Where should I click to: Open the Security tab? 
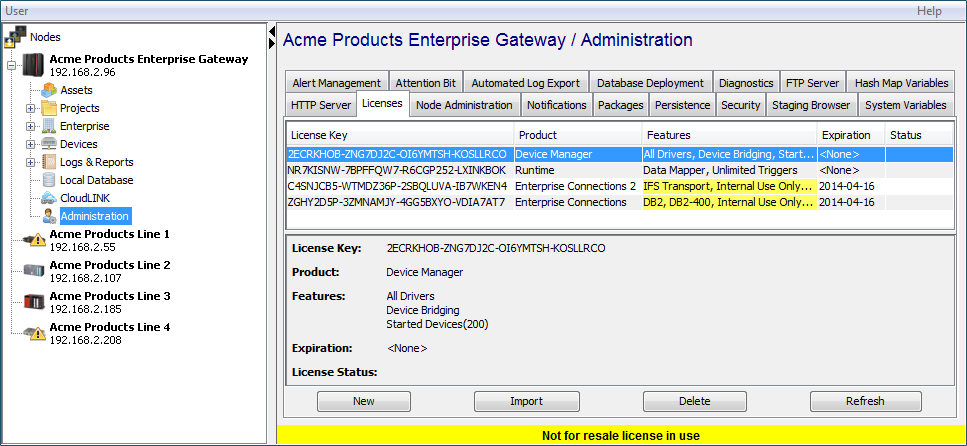point(741,105)
